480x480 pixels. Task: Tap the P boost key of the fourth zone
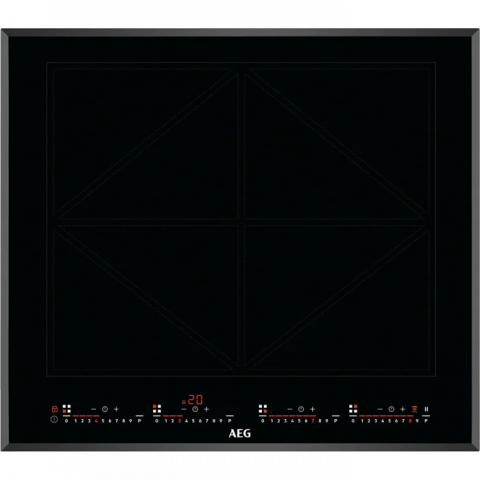pyautogui.click(x=426, y=421)
